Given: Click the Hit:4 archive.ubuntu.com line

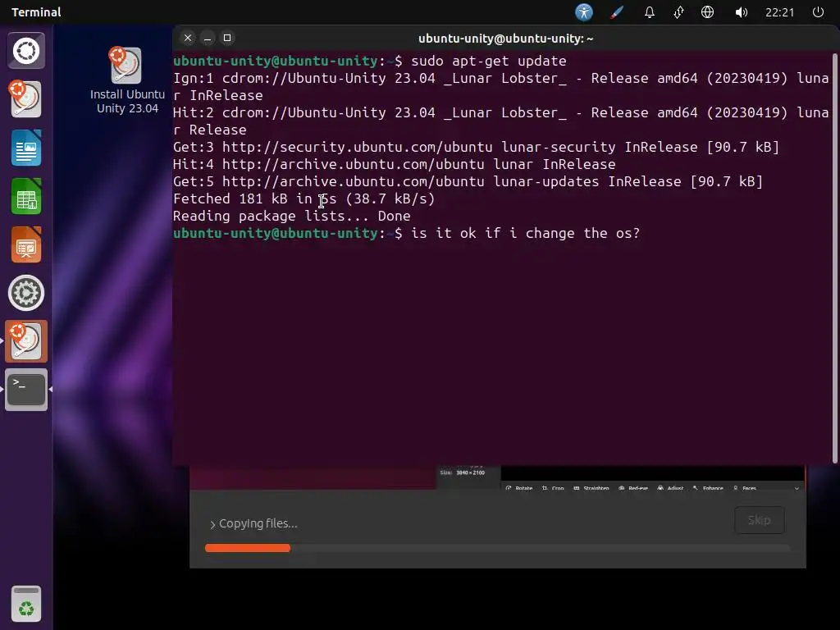Looking at the screenshot, I should pyautogui.click(x=394, y=164).
